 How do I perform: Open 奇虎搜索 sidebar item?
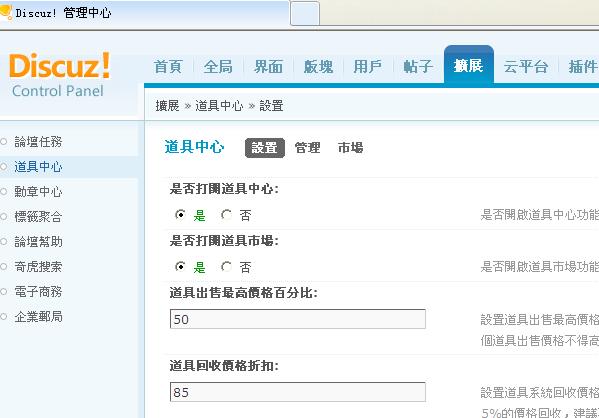38,266
